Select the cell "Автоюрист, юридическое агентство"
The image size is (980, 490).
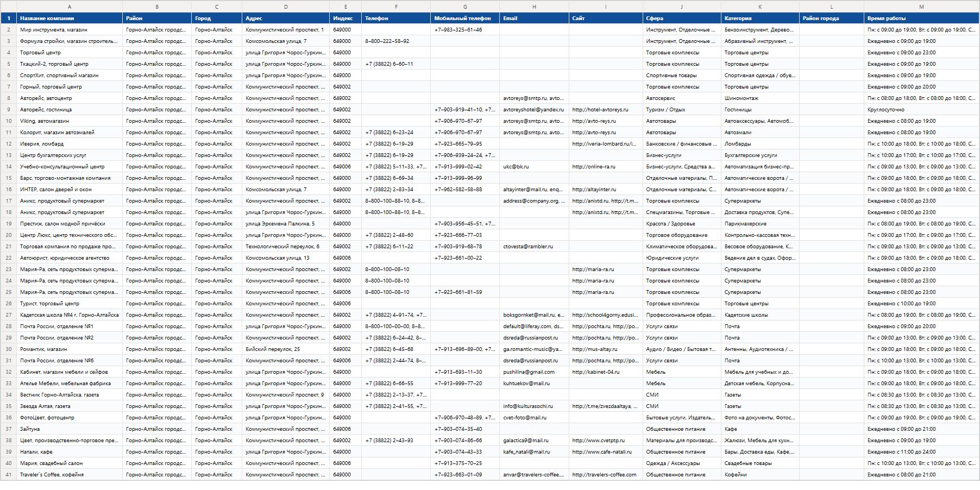point(70,258)
